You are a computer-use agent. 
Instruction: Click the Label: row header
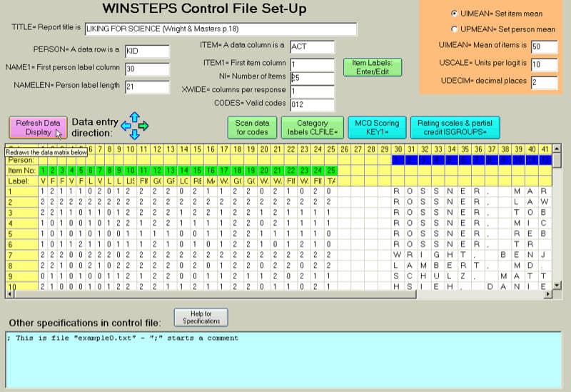22,181
